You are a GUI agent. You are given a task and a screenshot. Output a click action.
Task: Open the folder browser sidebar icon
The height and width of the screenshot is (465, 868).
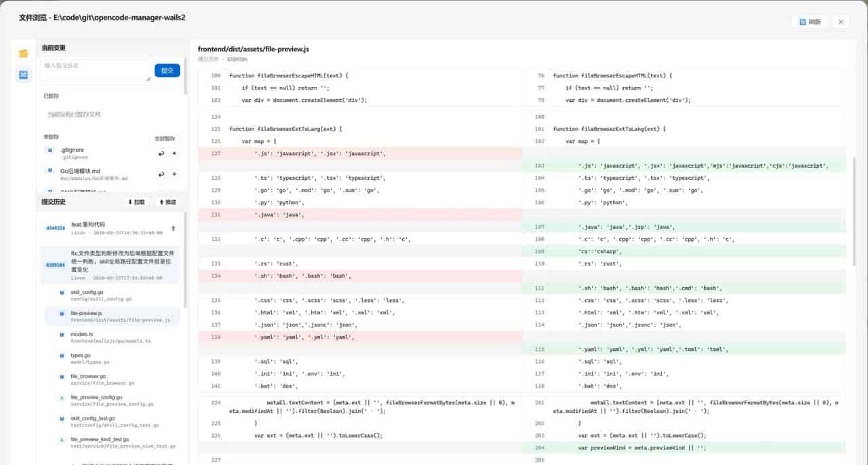click(x=24, y=54)
